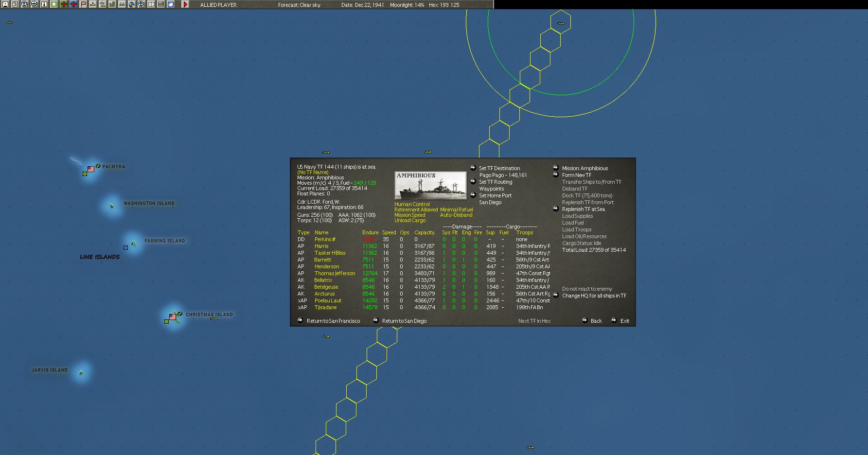
Task: Open the globe icon in top toolbar
Action: point(131,4)
